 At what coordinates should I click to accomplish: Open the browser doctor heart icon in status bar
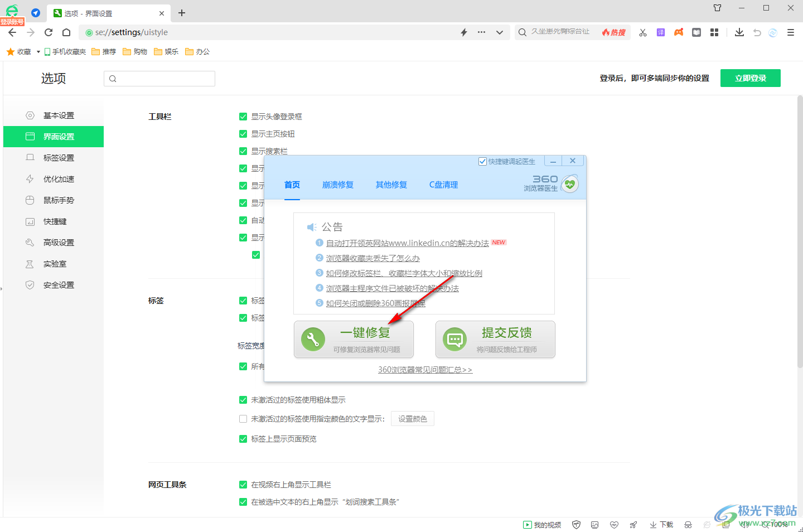coord(614,525)
